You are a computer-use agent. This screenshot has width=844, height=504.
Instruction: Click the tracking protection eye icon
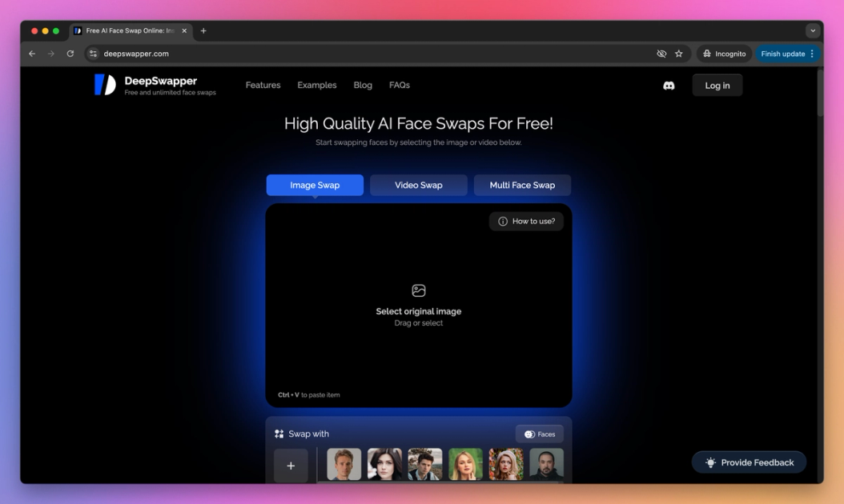pyautogui.click(x=661, y=54)
